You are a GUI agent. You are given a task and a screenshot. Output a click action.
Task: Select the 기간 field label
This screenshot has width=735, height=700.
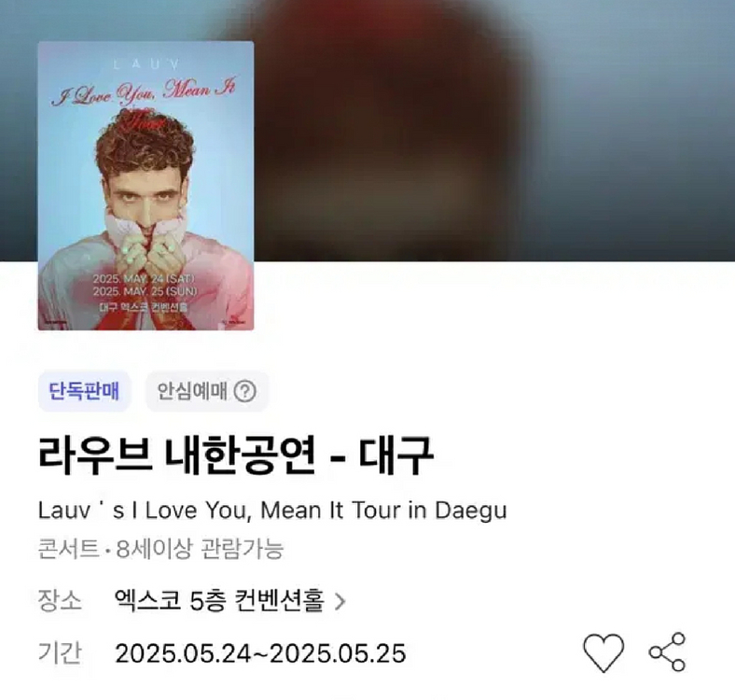60,653
